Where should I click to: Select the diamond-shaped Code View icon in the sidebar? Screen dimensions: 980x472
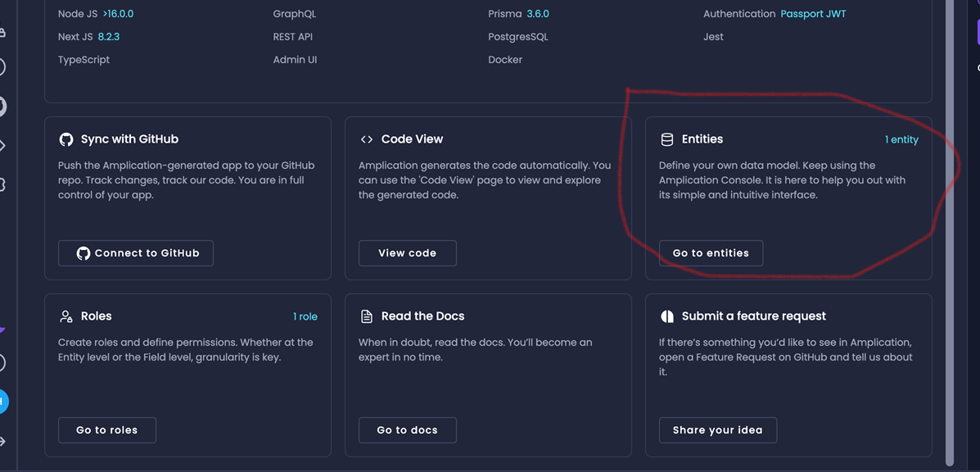[x=2, y=145]
